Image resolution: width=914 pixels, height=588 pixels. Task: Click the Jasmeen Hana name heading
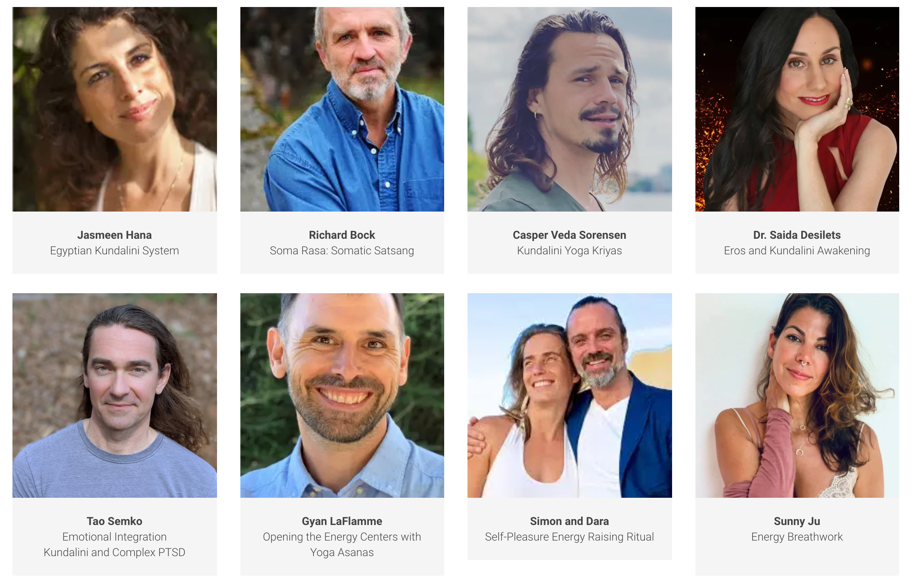click(x=114, y=235)
